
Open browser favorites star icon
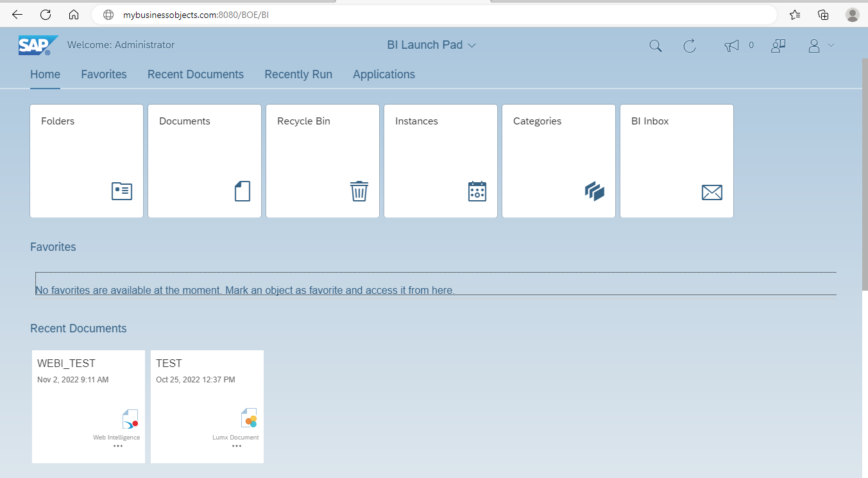point(795,15)
